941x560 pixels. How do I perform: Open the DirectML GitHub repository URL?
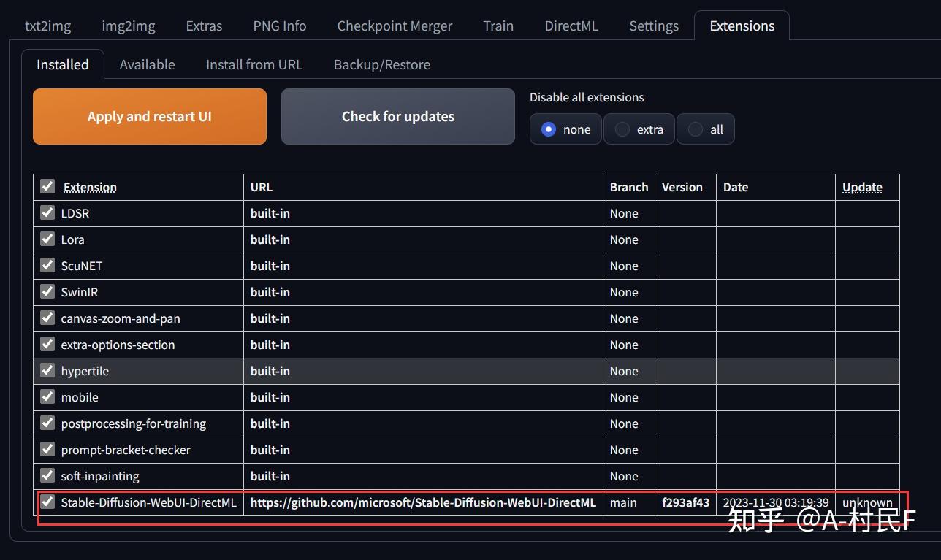tap(423, 502)
